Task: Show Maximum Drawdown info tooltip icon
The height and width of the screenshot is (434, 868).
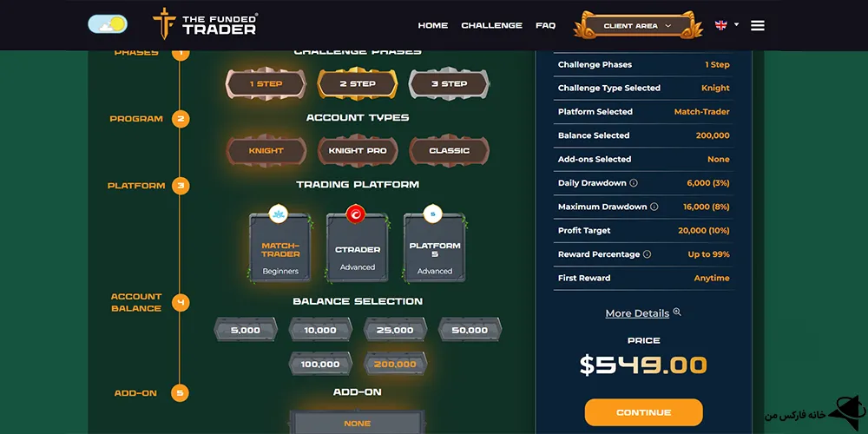Action: pos(654,207)
